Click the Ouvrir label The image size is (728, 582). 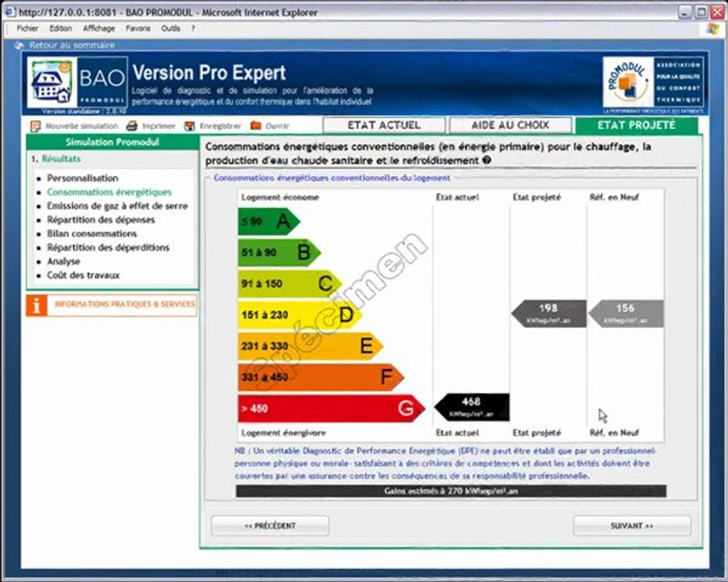pos(277,126)
